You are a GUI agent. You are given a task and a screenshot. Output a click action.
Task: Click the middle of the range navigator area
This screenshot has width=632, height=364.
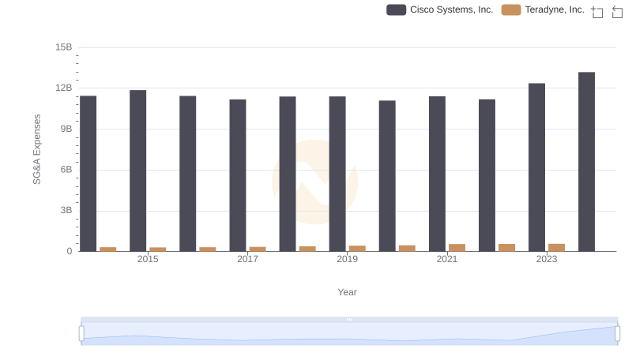coord(349,335)
